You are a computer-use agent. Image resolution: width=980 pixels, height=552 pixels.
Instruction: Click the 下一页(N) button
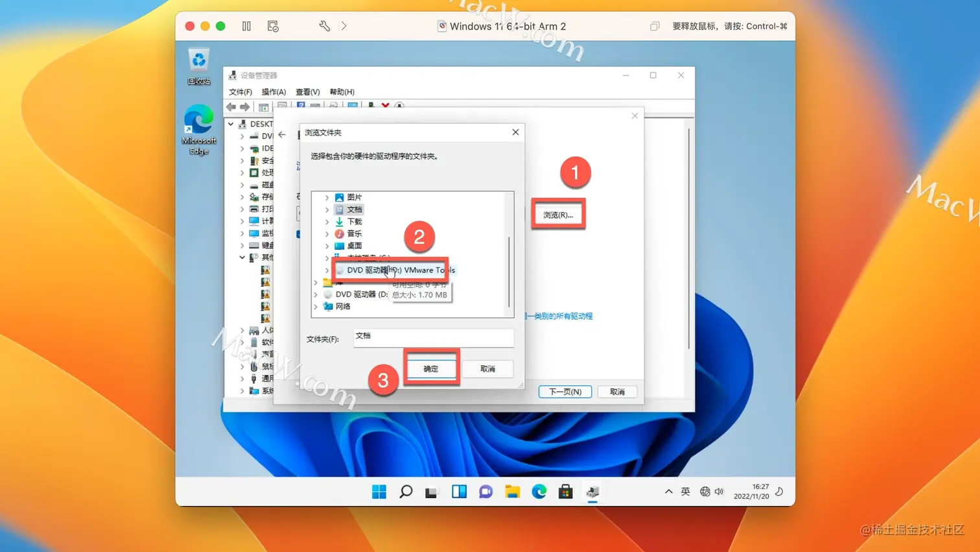coord(565,392)
